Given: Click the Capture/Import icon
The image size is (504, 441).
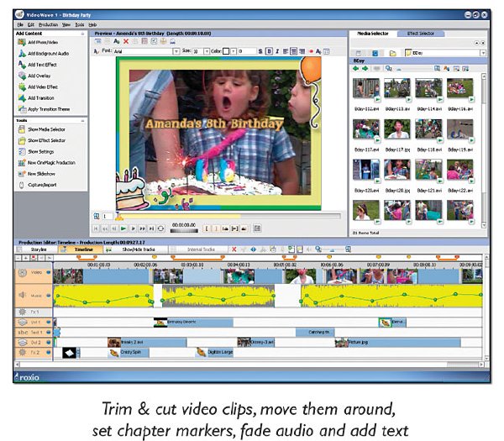Looking at the screenshot, I should point(22,185).
